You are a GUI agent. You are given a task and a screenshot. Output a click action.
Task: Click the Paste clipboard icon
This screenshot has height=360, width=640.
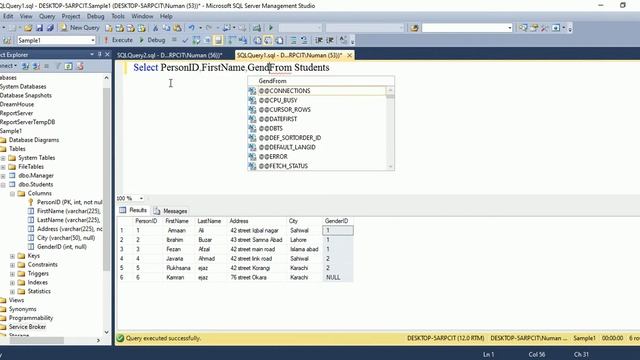pos(178,28)
